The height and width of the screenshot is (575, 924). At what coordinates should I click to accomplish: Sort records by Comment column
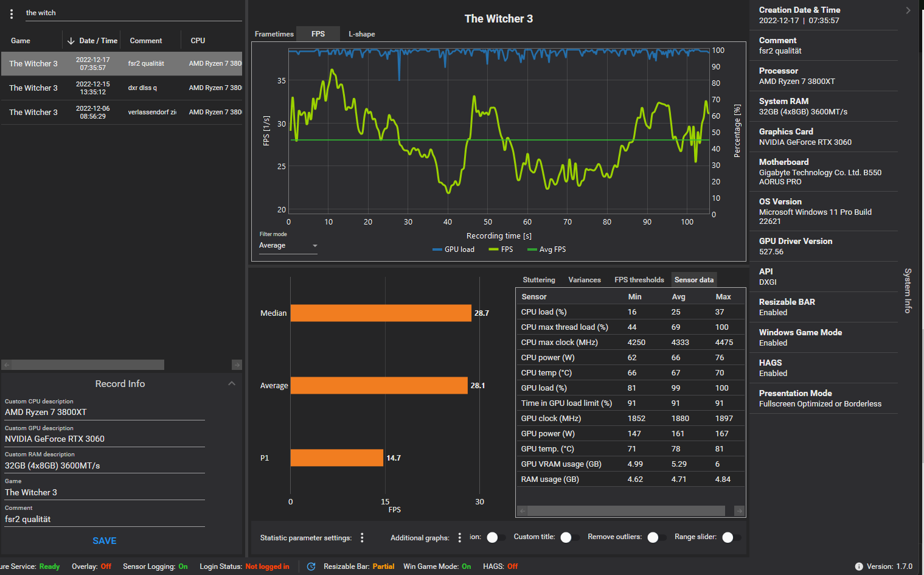click(x=146, y=41)
